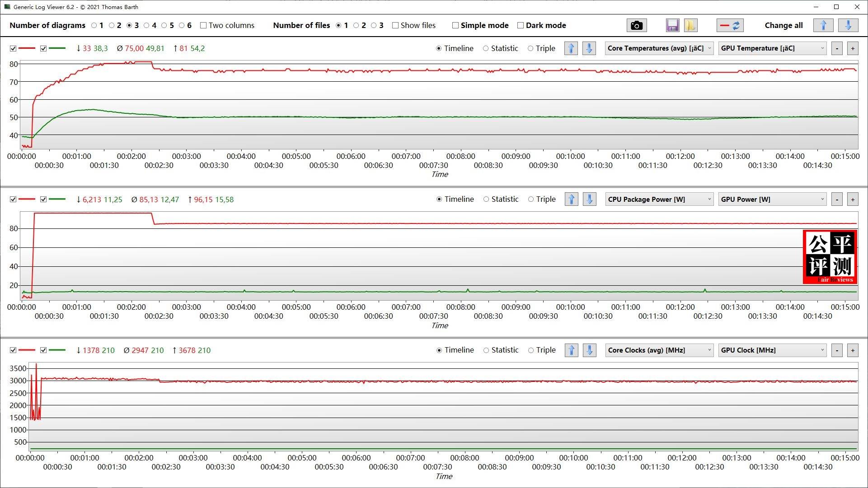
Task: Enable the Show files checkbox
Action: (395, 25)
